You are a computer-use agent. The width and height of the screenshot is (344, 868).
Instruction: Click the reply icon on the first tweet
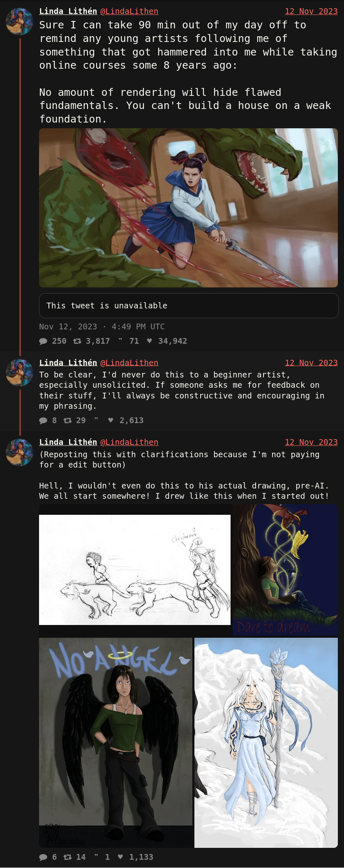pyautogui.click(x=43, y=341)
